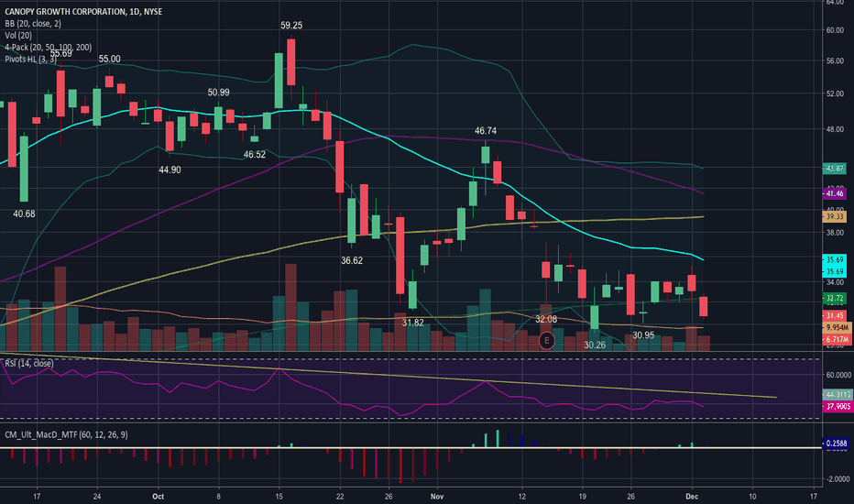Click the Nov date axis label
Viewport: 854px width, 504px height.
pyautogui.click(x=437, y=497)
